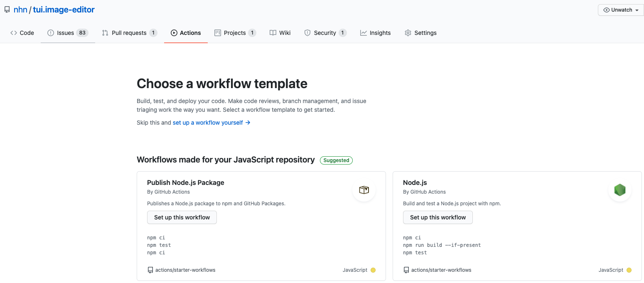
Task: Switch to the Issues tab
Action: [68, 33]
